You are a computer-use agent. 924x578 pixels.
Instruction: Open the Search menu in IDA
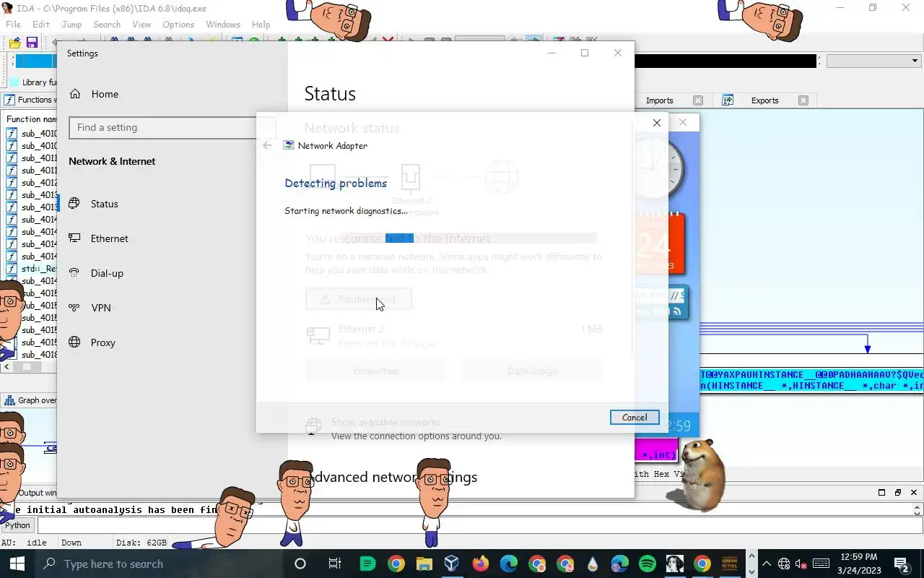click(x=107, y=24)
